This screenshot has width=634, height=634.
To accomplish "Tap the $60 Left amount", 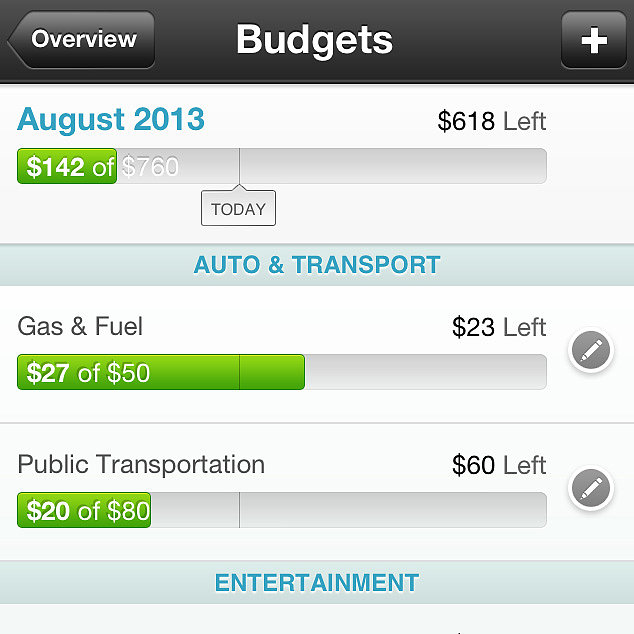I will 499,465.
